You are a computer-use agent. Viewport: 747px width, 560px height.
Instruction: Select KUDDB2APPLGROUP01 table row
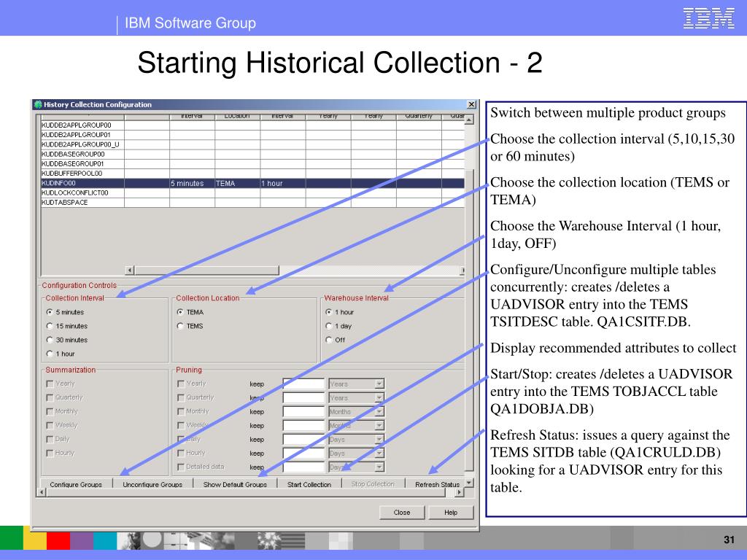tap(252, 135)
